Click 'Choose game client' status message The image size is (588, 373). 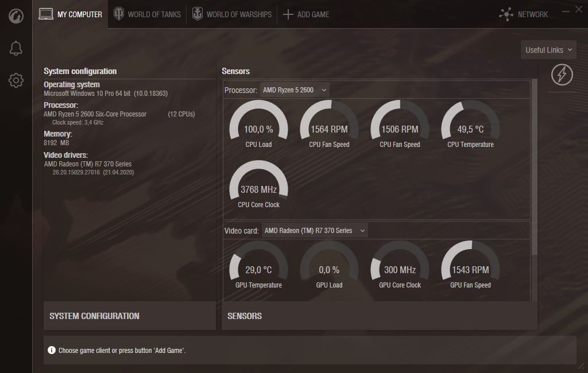point(122,350)
